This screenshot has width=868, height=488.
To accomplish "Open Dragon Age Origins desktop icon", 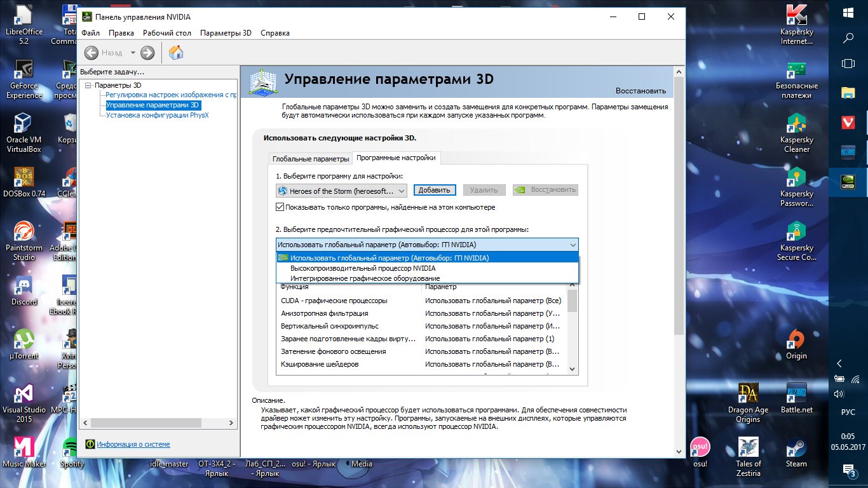I will tap(748, 403).
